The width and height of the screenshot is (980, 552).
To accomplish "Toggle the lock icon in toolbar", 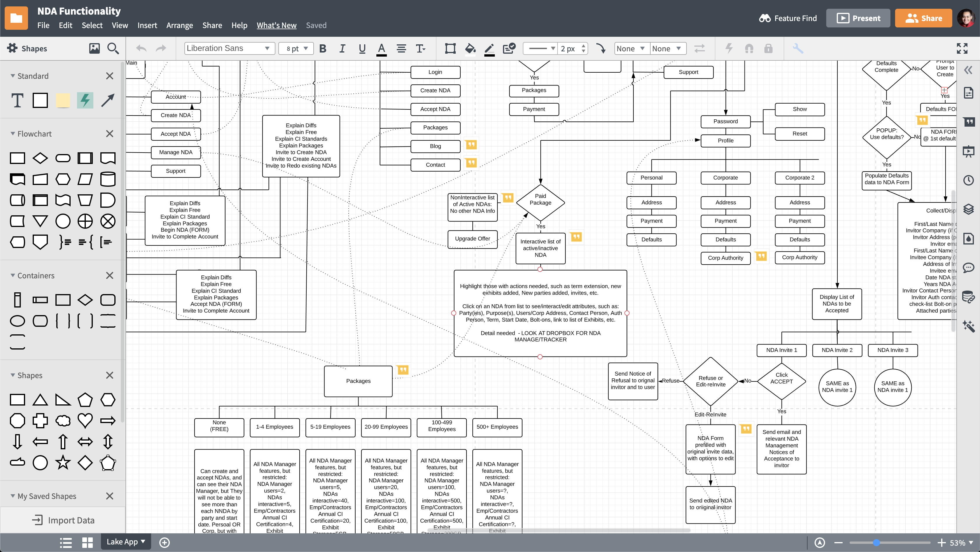I will 768,48.
